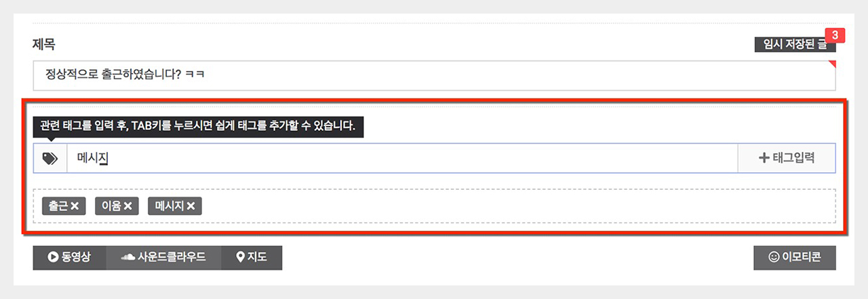868x299 pixels.
Task: Open the 임시 저장된 글 list
Action: tap(795, 45)
